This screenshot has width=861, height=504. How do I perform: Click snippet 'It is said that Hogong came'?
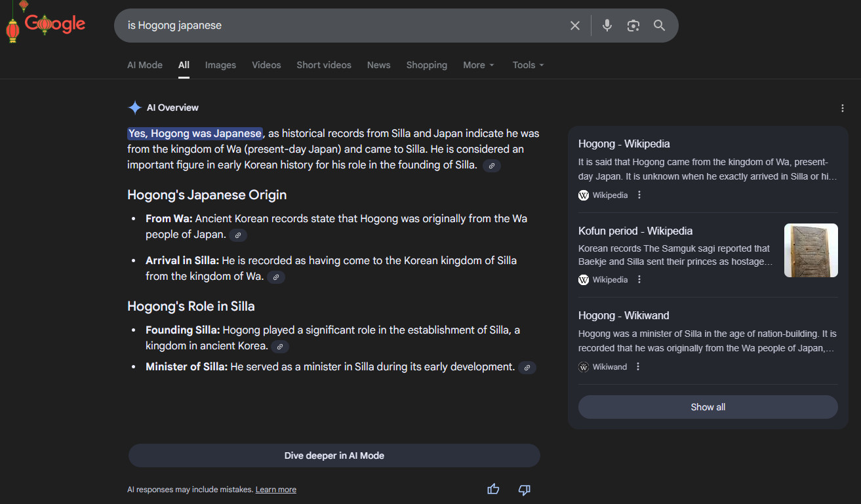[x=708, y=169]
